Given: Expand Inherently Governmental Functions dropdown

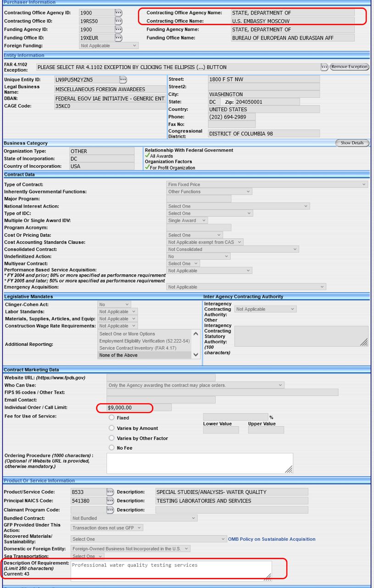Looking at the screenshot, I should pyautogui.click(x=209, y=192).
